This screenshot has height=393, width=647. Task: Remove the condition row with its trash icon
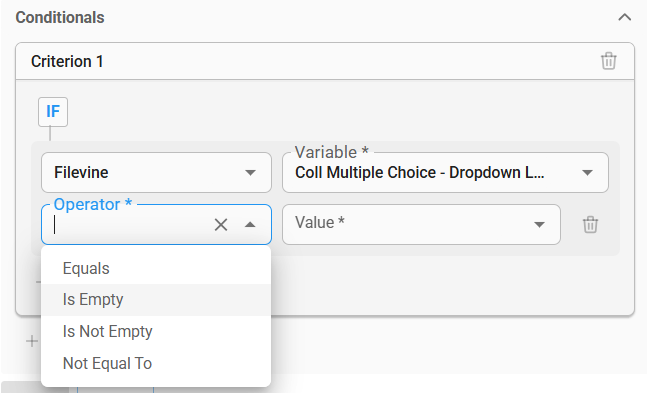pos(590,225)
